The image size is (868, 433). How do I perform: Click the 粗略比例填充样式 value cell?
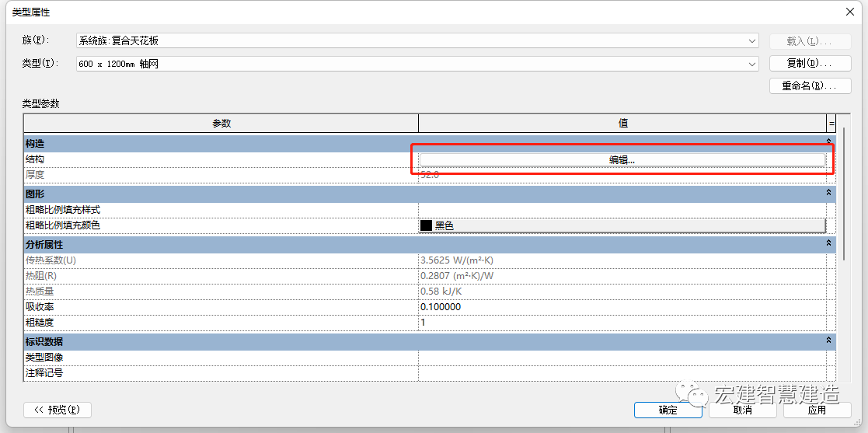[x=622, y=210]
